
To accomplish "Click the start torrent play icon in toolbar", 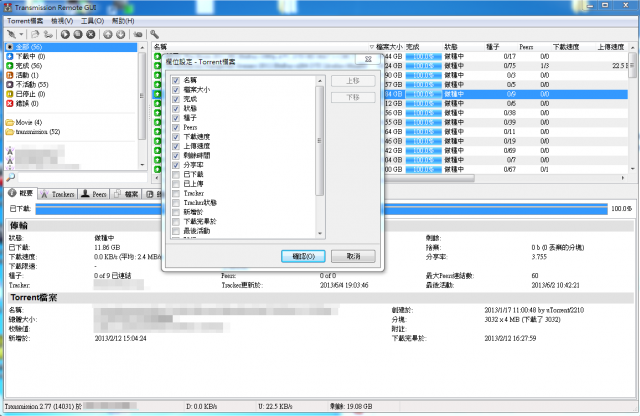I will coord(65,35).
